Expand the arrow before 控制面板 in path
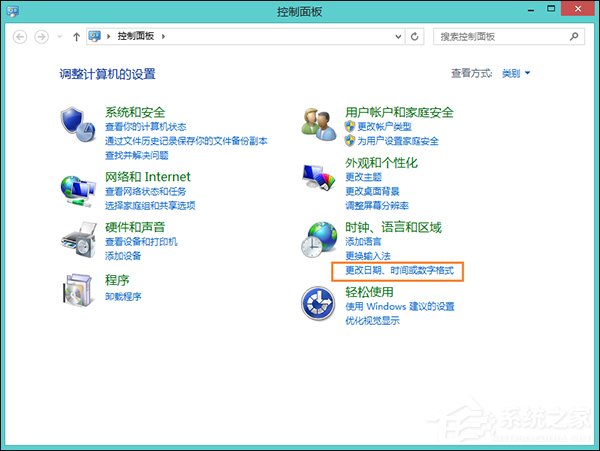 [x=109, y=36]
